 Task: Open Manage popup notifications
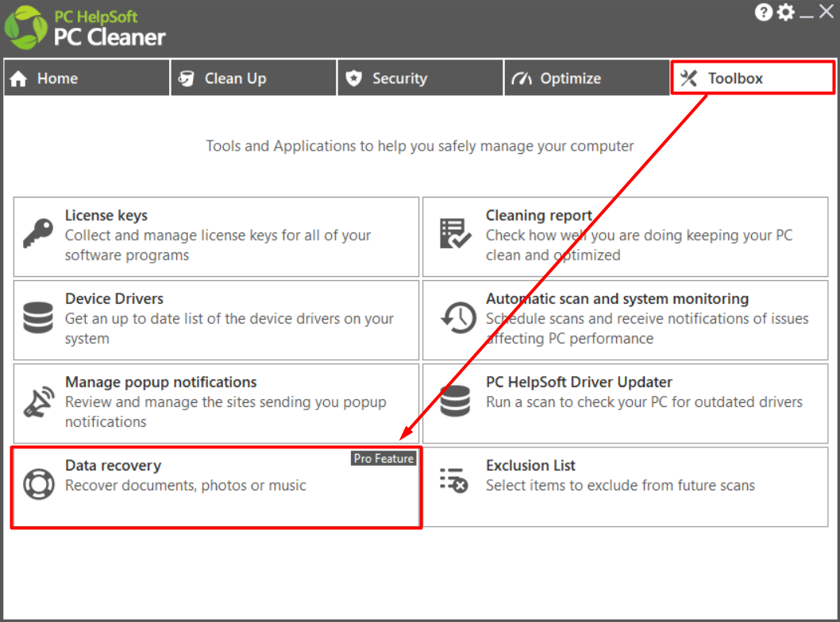coord(217,404)
